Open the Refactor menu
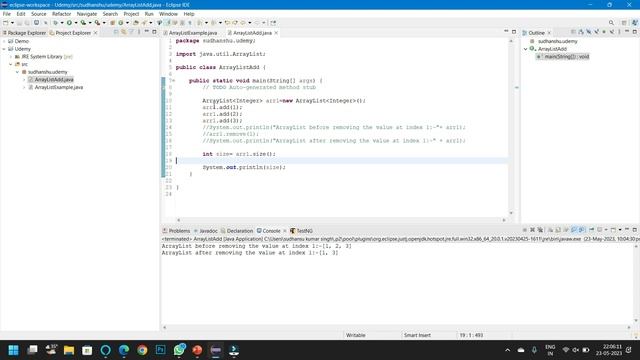This screenshot has height=360, width=640. click(x=62, y=14)
